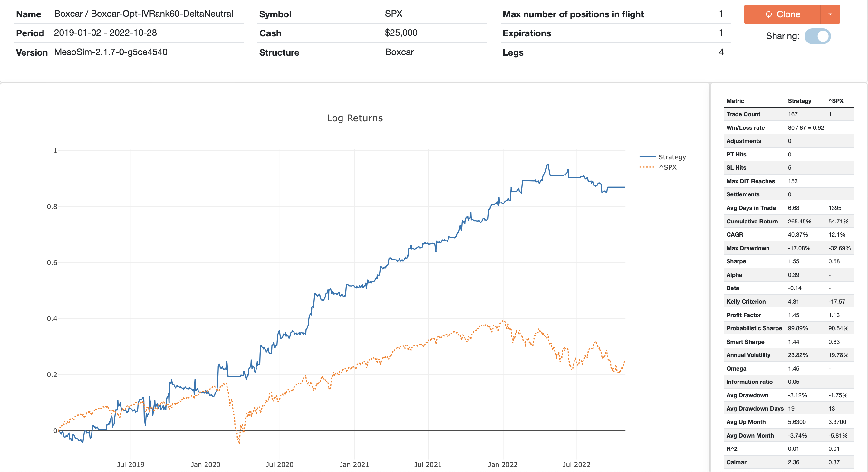Viewport: 868px width, 472px height.
Task: Select the strategy name Boxcar-Opt-IVRank60-DeltaNeutral
Action: click(143, 14)
